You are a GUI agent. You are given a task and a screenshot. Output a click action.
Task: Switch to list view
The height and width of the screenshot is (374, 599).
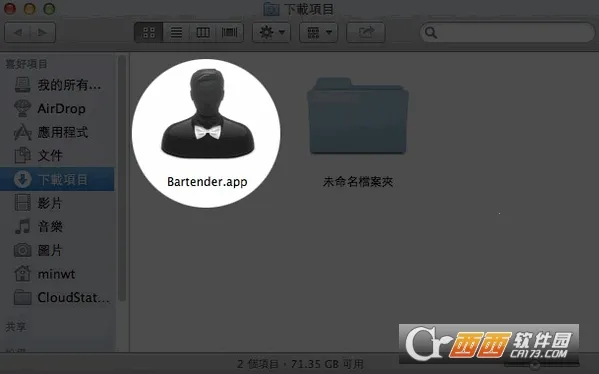pos(176,32)
